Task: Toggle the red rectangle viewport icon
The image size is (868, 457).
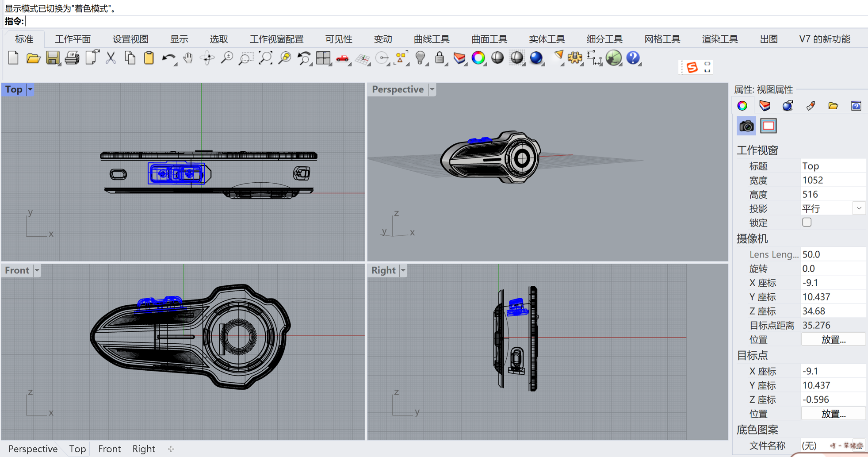Action: [x=769, y=126]
